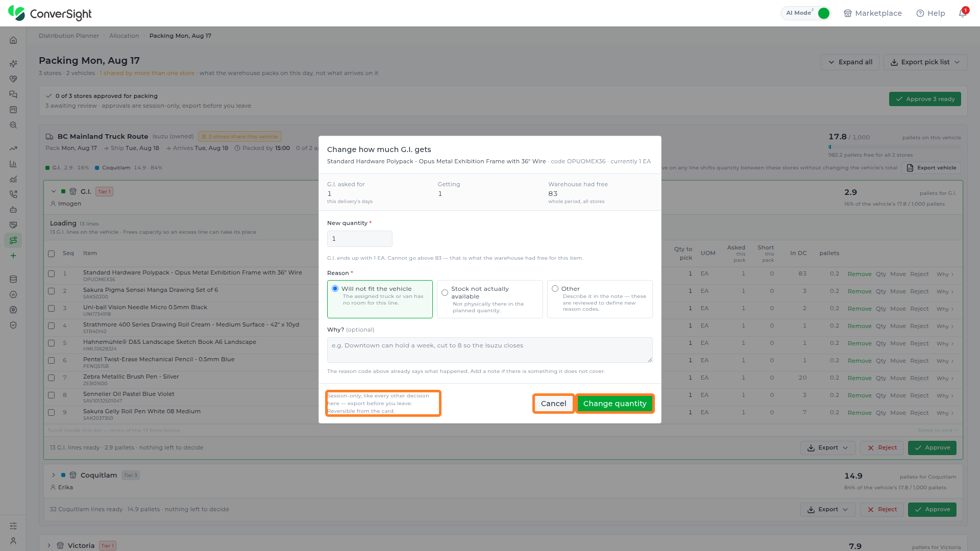The height and width of the screenshot is (551, 980).
Task: Open the Marketplace link
Action: coord(873,13)
